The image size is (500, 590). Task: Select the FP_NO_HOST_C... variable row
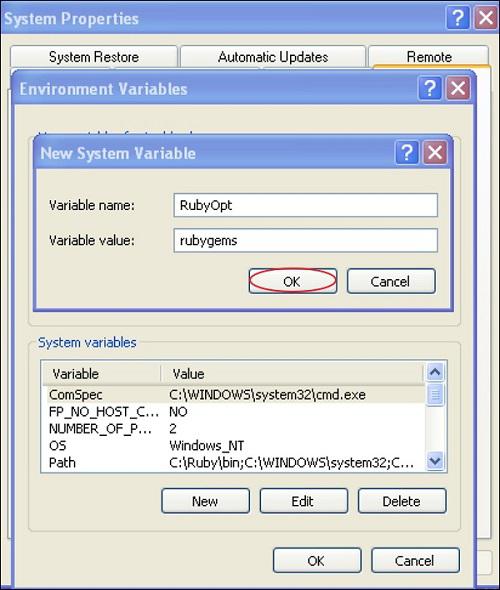click(x=234, y=412)
